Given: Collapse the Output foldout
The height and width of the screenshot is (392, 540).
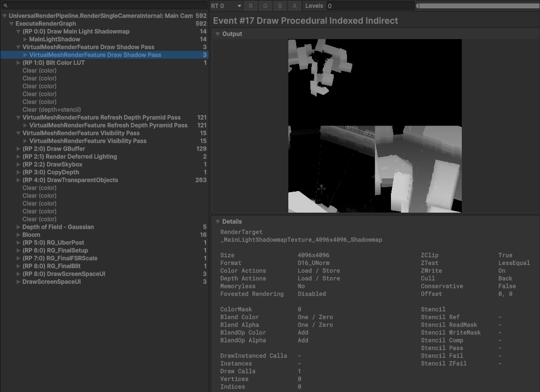Looking at the screenshot, I should (217, 34).
